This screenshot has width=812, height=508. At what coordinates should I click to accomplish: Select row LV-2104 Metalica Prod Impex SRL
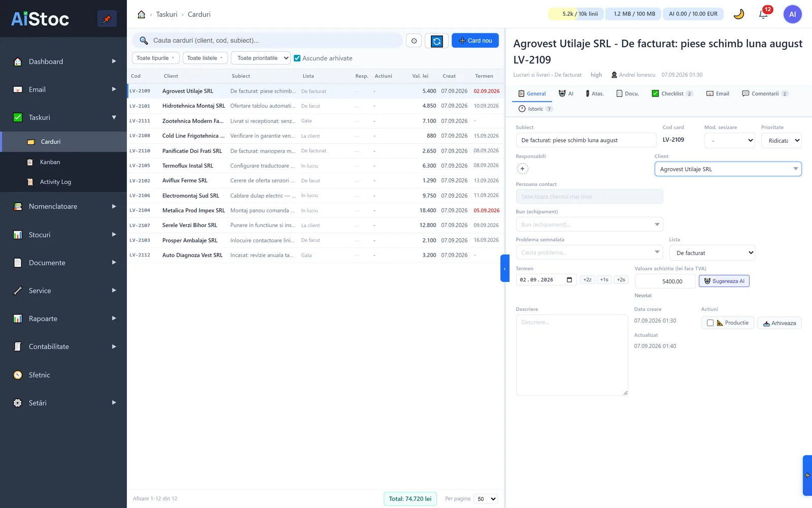[x=315, y=210]
